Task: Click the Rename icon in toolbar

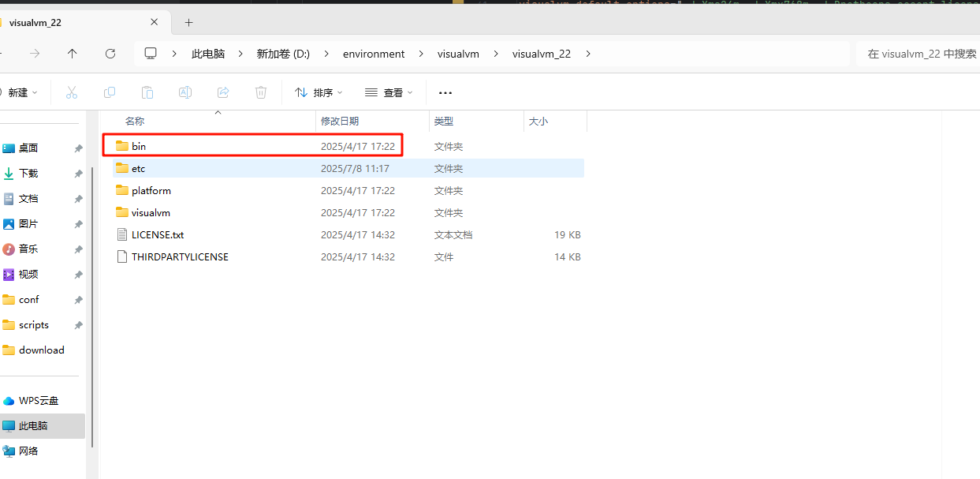Action: point(185,92)
